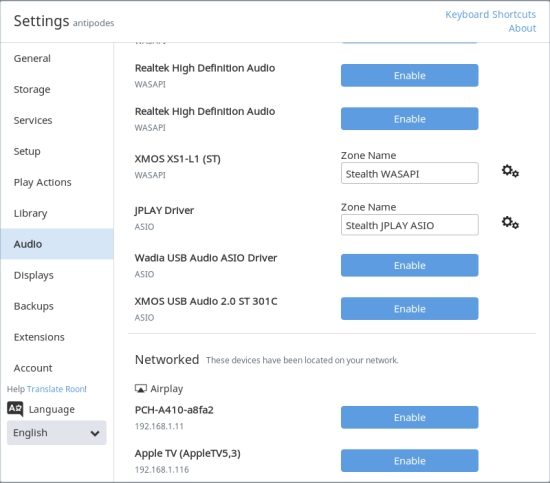Viewport: 550px width, 483px height.
Task: Click the About link
Action: [x=522, y=28]
